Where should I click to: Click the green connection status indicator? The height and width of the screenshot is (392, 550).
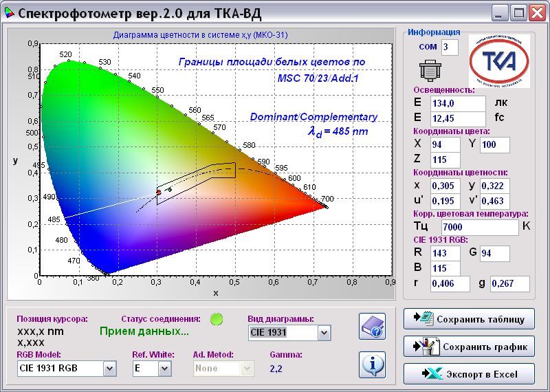tap(217, 318)
